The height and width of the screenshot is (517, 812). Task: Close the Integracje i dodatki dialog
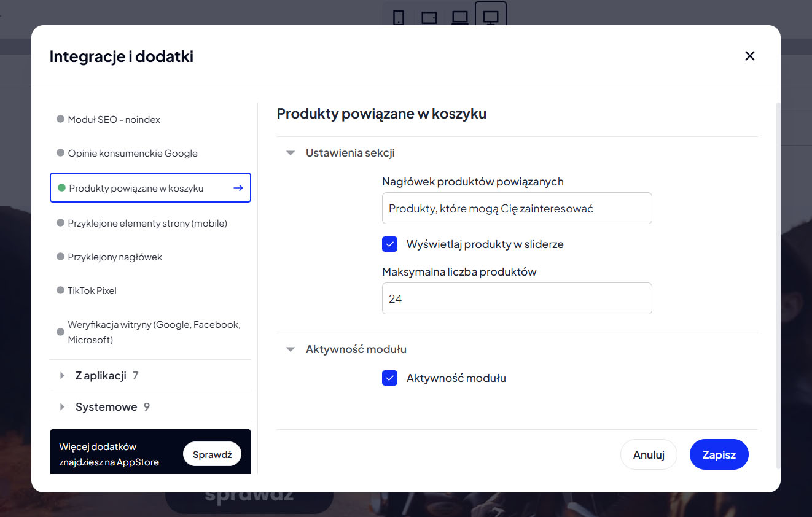pos(749,56)
